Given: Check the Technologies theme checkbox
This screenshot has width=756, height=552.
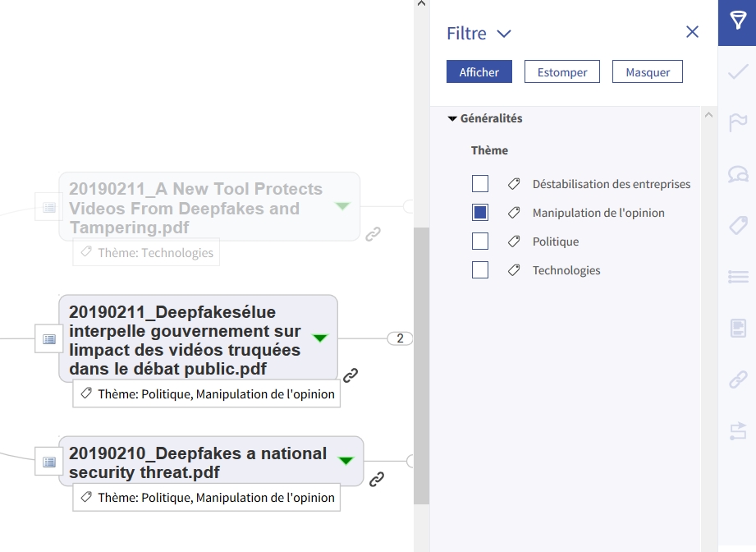Looking at the screenshot, I should (480, 270).
